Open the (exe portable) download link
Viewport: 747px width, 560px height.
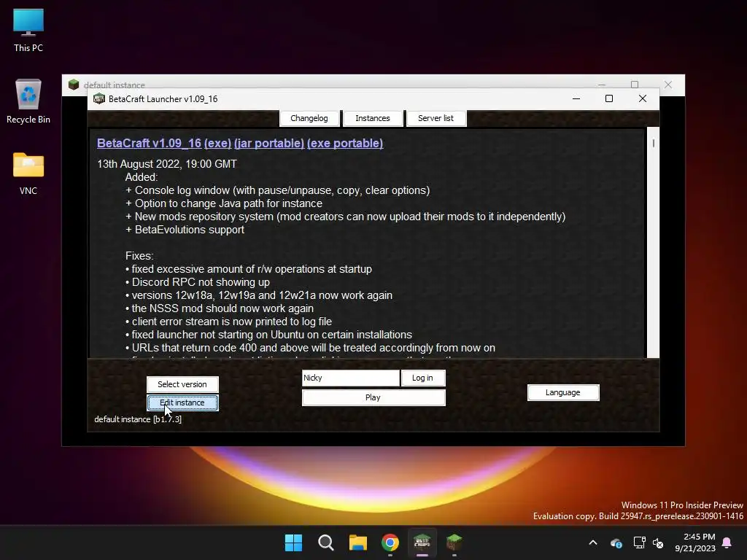tap(345, 144)
